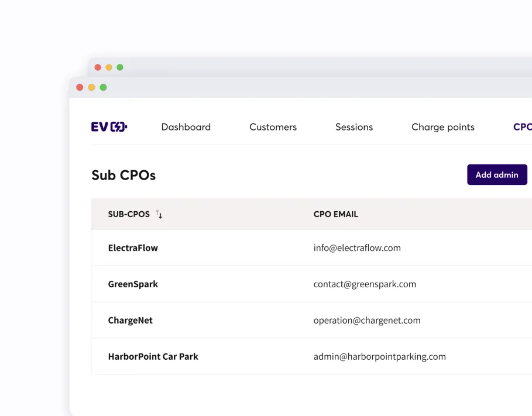
Task: Close the front window with the red button
Action: [x=80, y=87]
